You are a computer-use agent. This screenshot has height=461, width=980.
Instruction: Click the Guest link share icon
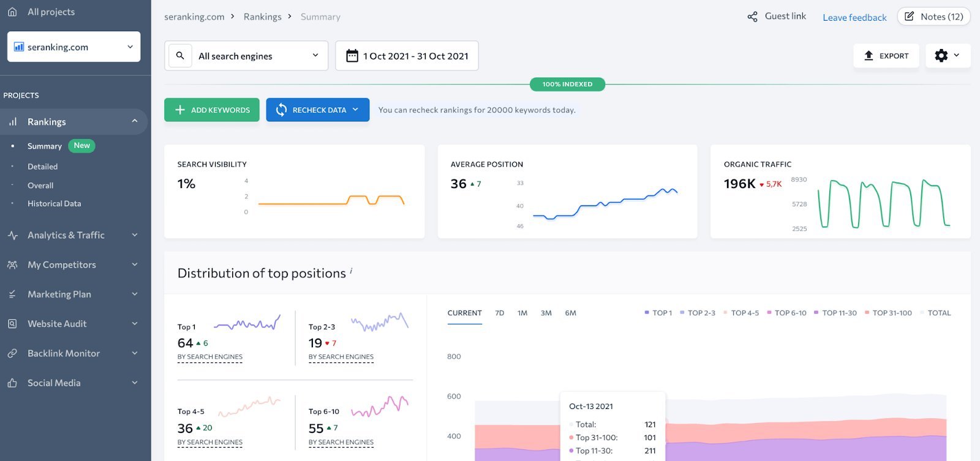(752, 17)
